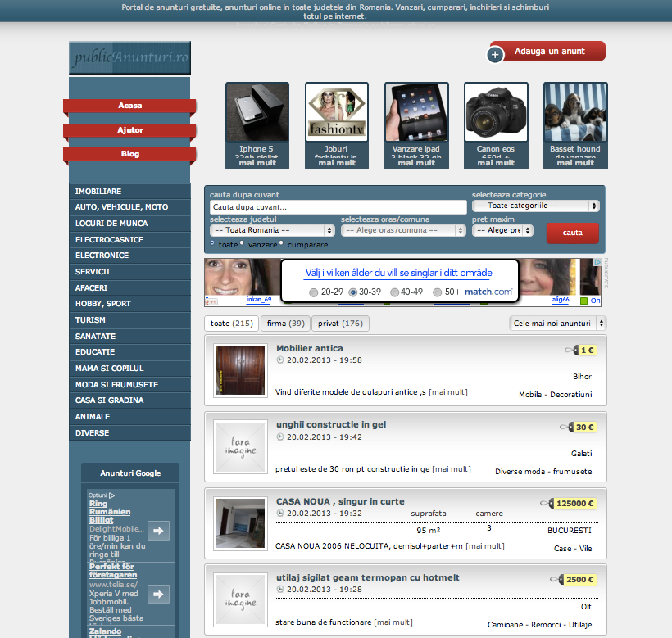Expand the Toata Romania county dropdown
Image resolution: width=672 pixels, height=638 pixels.
click(x=272, y=230)
